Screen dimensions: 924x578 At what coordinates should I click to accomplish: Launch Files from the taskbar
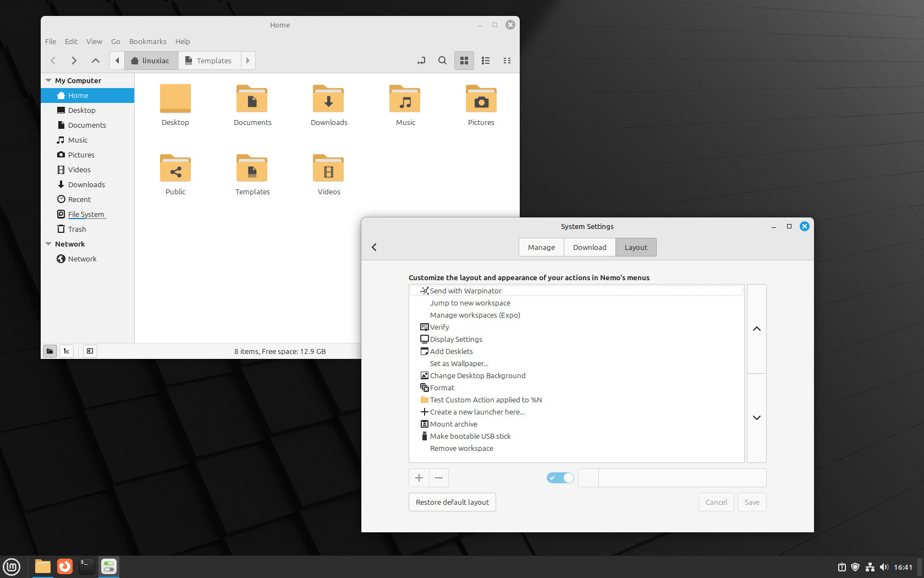[43, 566]
